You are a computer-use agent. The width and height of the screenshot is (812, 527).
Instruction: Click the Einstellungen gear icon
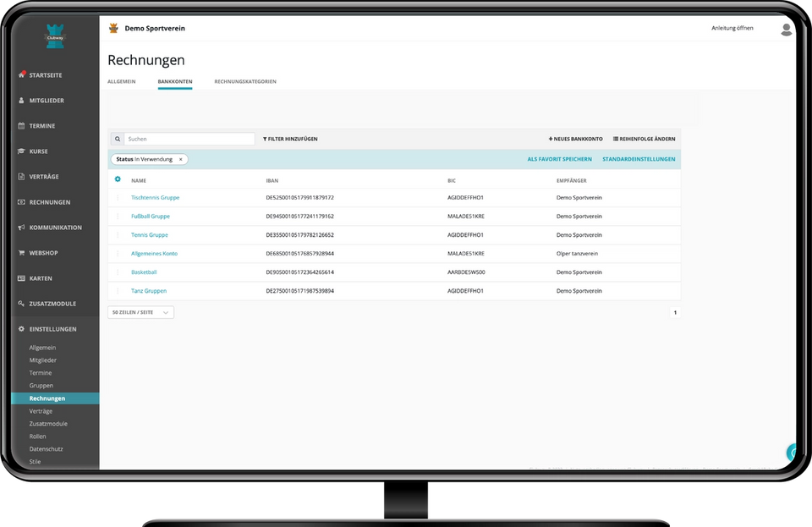(21, 329)
